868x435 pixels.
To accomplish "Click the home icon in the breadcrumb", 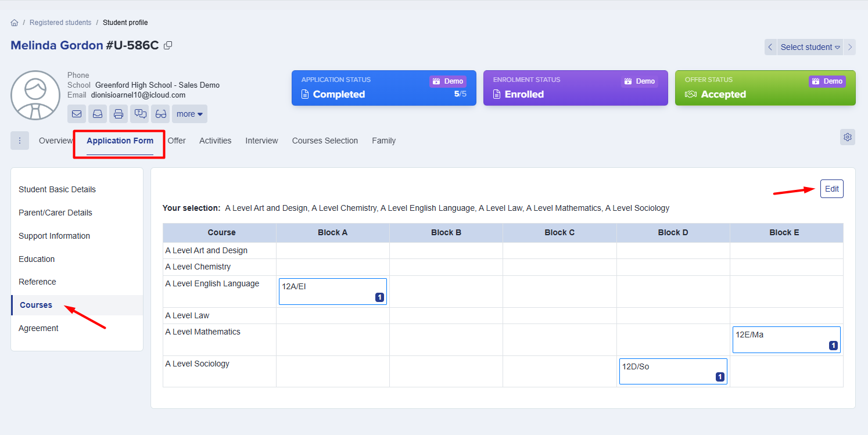I will pyautogui.click(x=14, y=22).
